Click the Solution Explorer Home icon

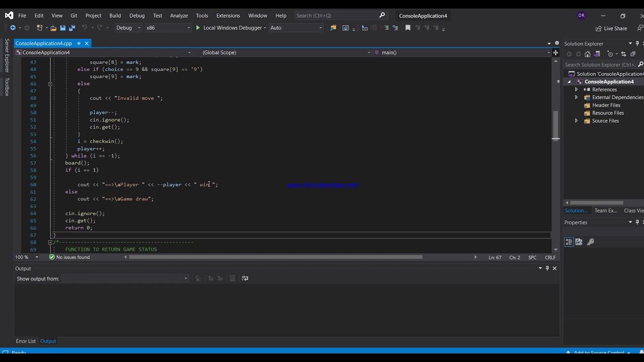point(587,54)
